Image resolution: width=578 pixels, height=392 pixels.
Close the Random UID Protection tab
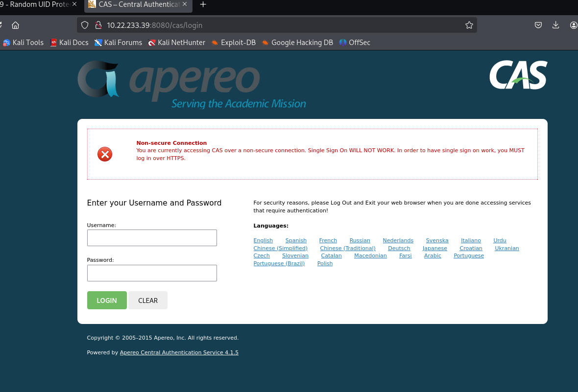tap(74, 4)
